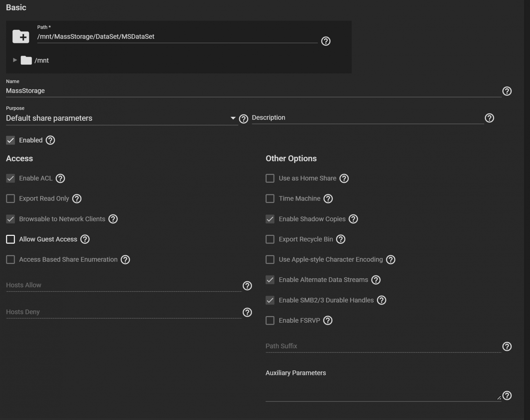
Task: Select the /mnt folder in tree
Action: coord(41,61)
